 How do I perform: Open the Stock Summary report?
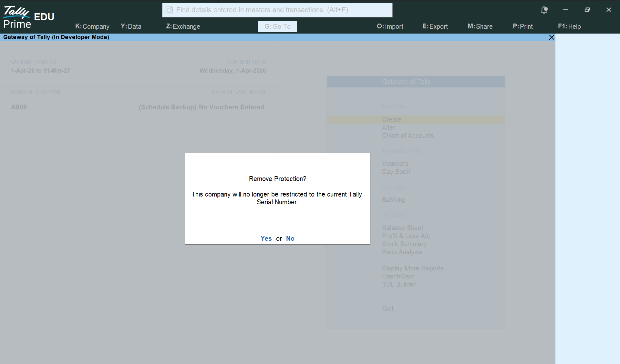tap(404, 244)
